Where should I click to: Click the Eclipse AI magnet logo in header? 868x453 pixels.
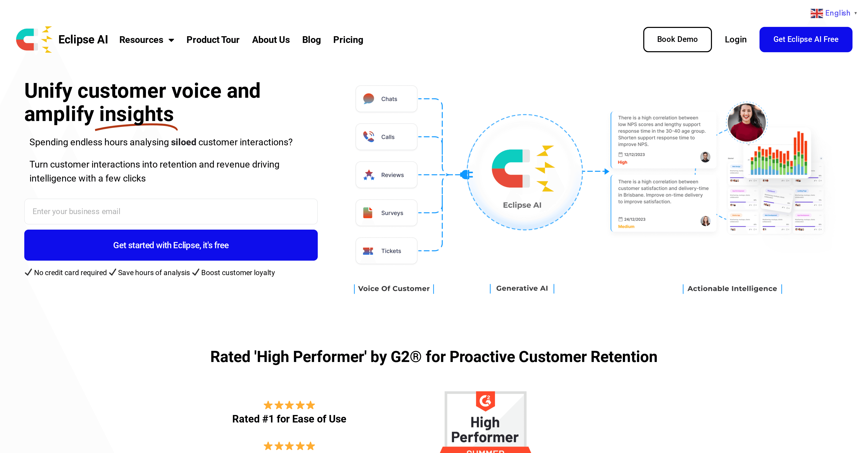[x=34, y=40]
